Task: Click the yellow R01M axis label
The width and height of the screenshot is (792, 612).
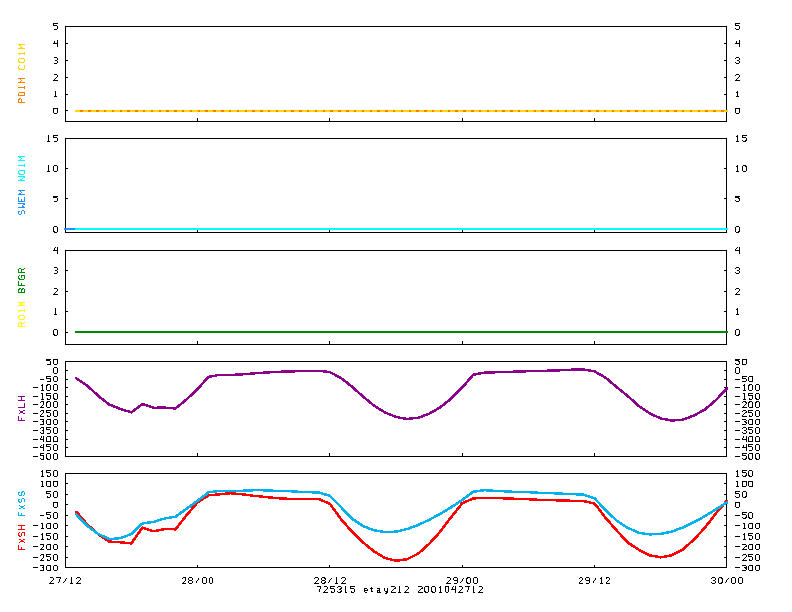Action: [21, 314]
